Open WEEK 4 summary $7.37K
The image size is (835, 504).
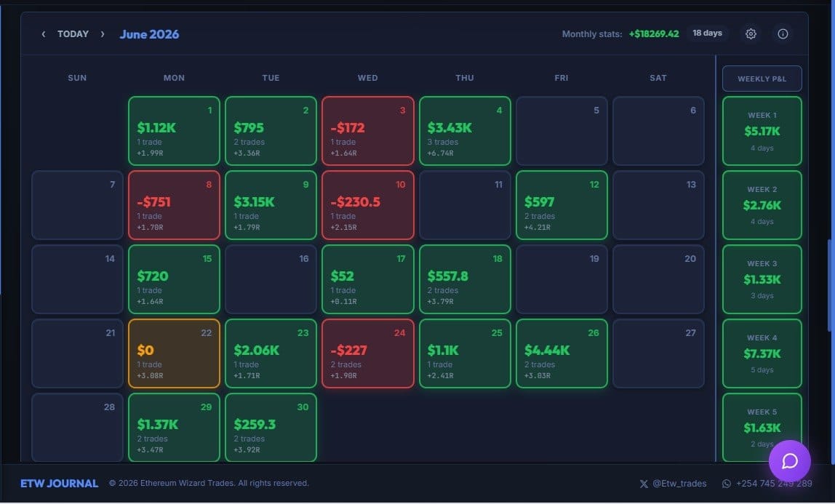762,353
